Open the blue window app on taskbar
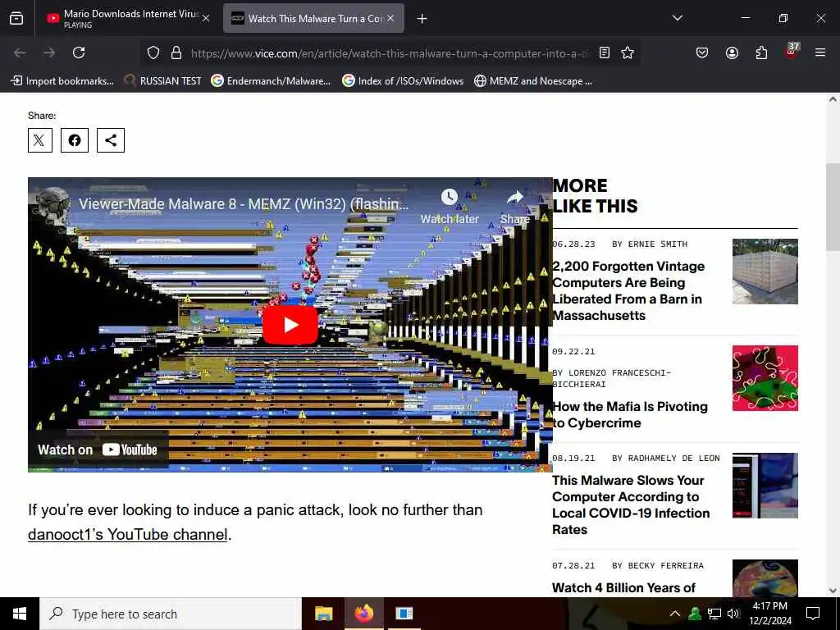The height and width of the screenshot is (630, 840). pyautogui.click(x=404, y=614)
